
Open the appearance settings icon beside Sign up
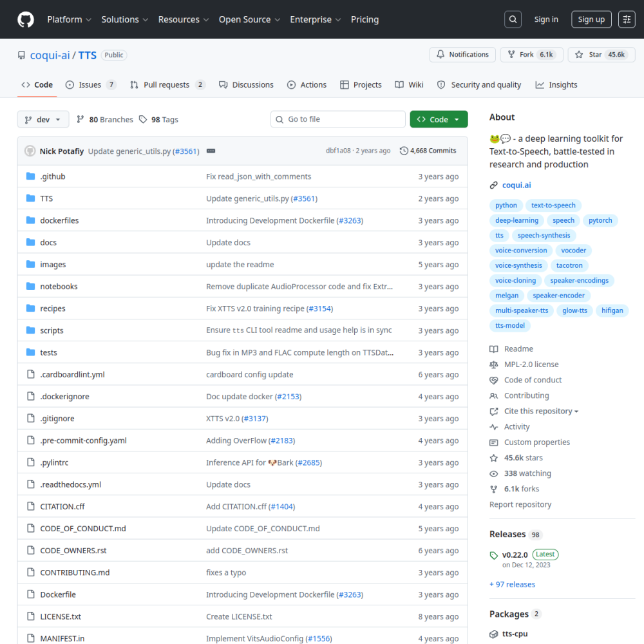[x=627, y=19]
